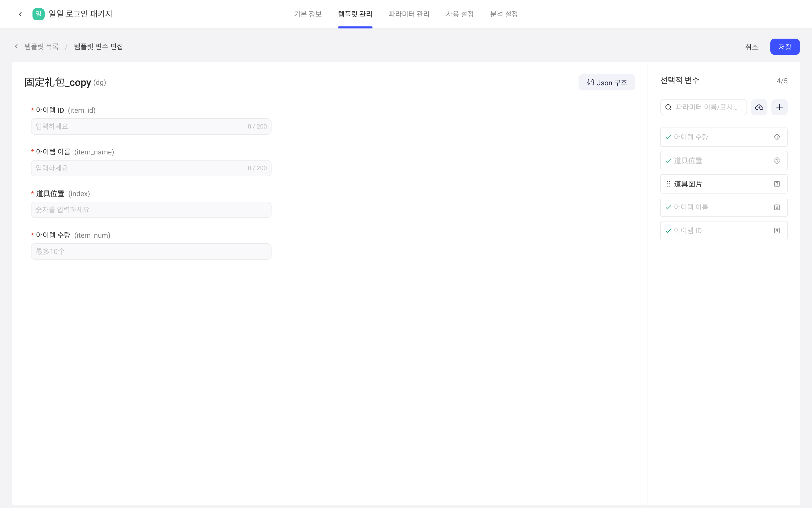Open the 분석 설정 tab
The image size is (812, 508).
tap(504, 14)
